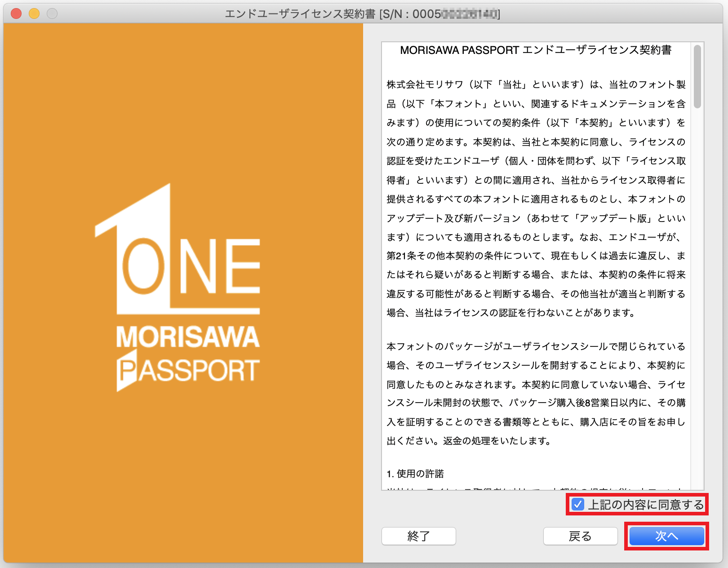The image size is (728, 568).
Task: Click the license text scrollbar thumb
Action: [697, 76]
